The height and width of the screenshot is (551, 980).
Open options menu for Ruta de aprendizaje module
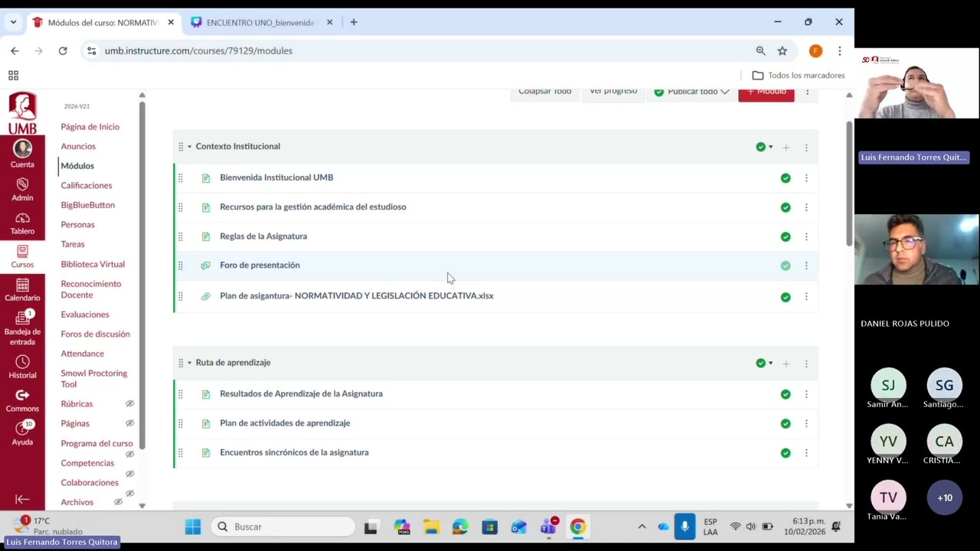806,364
